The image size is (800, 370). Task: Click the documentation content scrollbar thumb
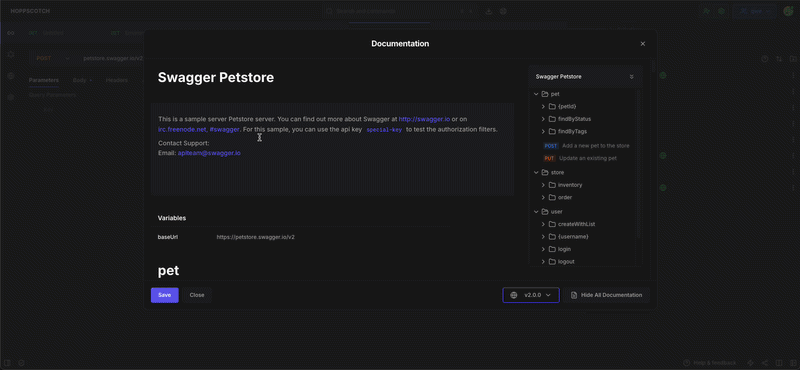click(x=654, y=66)
